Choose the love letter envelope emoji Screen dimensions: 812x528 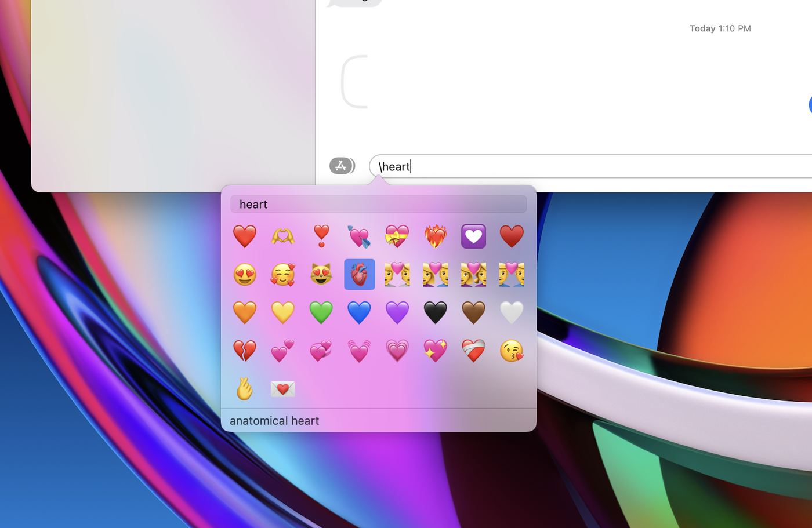point(282,388)
